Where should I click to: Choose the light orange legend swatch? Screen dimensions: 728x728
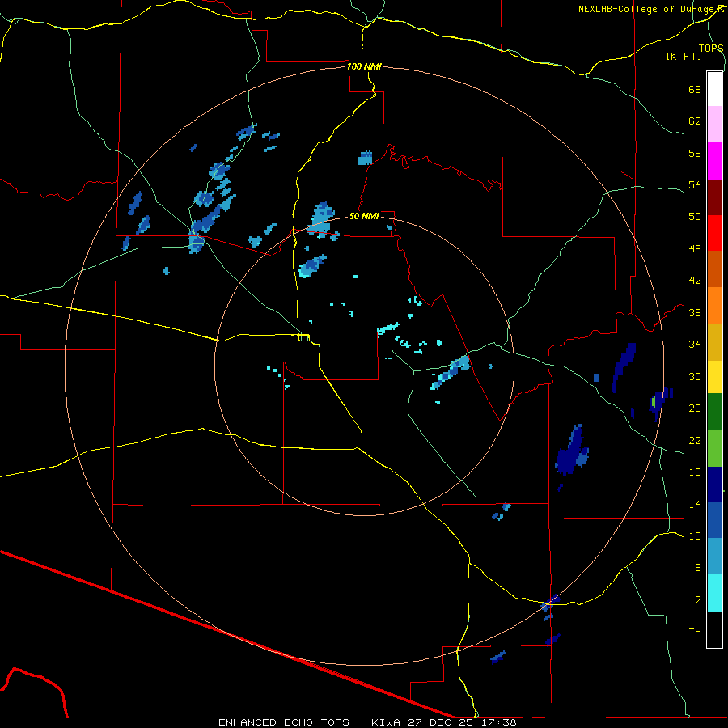click(714, 306)
